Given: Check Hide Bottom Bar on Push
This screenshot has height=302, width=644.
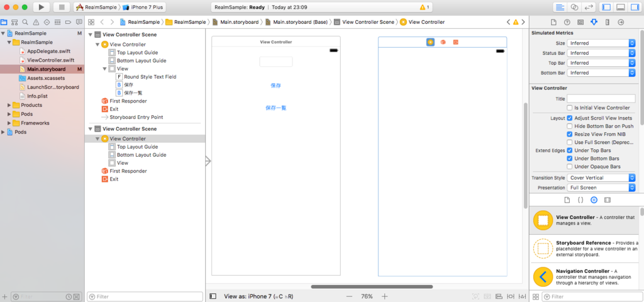Looking at the screenshot, I should 570,126.
